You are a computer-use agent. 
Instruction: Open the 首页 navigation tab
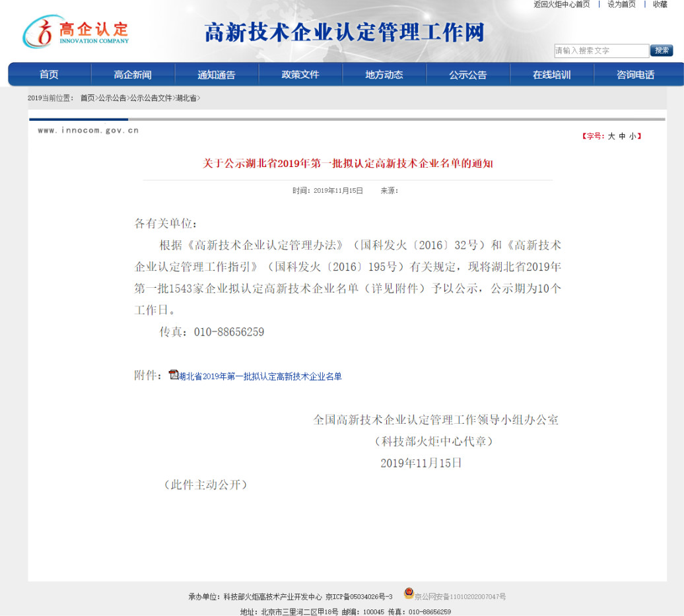click(49, 75)
